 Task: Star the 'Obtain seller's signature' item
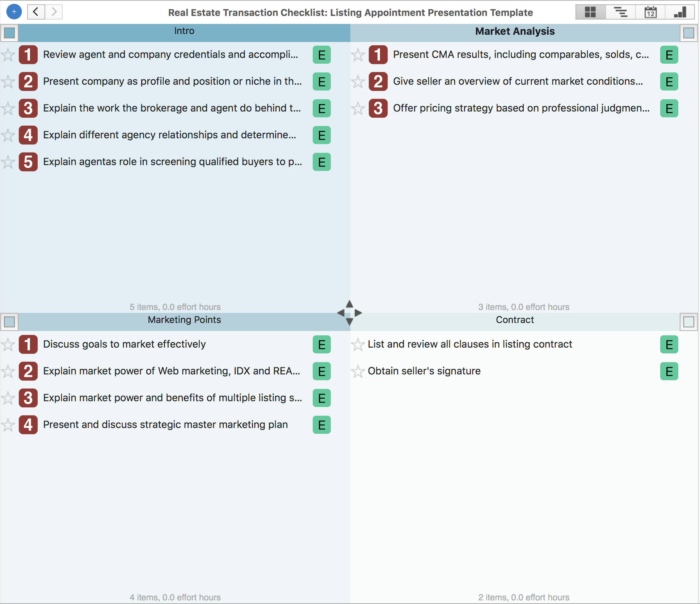(358, 371)
